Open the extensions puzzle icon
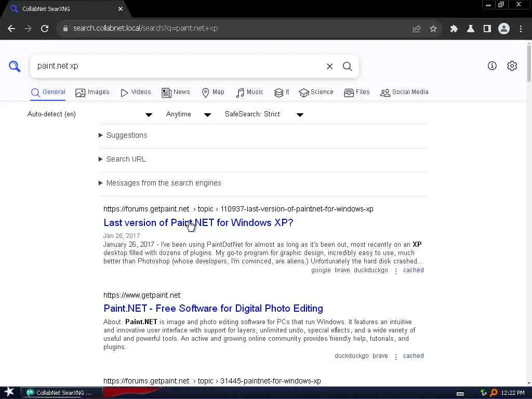Image resolution: width=532 pixels, height=399 pixels. pos(454,29)
